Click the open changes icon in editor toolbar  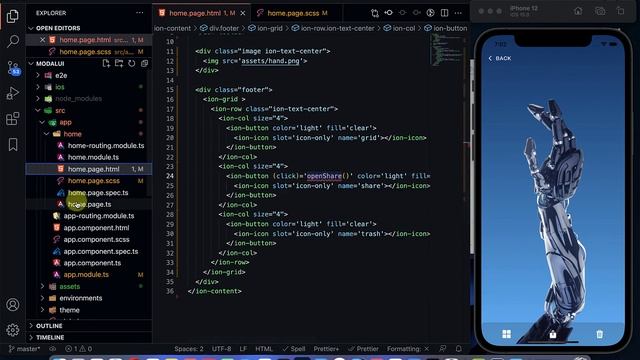375,13
